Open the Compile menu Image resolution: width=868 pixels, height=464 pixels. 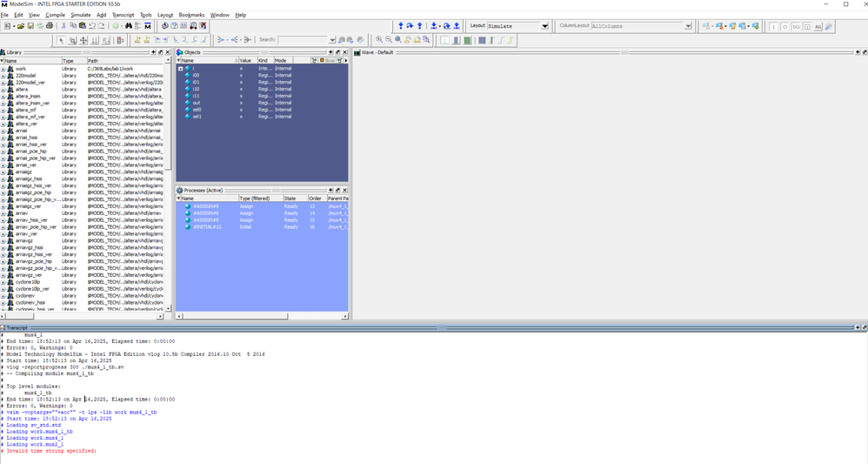coord(56,15)
